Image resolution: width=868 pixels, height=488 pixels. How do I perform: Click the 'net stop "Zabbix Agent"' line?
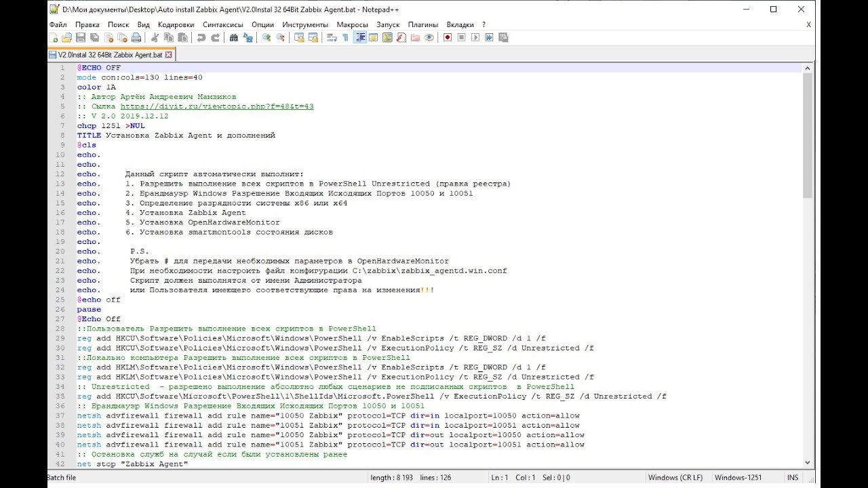[x=132, y=464]
